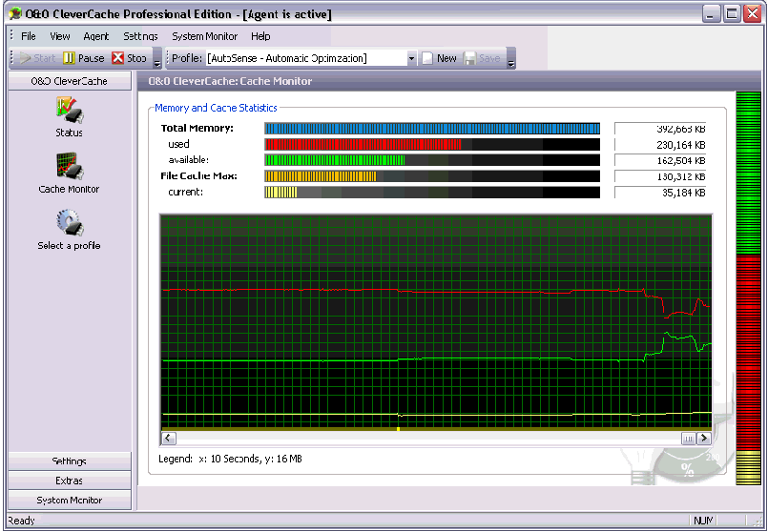The height and width of the screenshot is (532, 768).
Task: Click the Total Memory value field
Action: tap(660, 129)
